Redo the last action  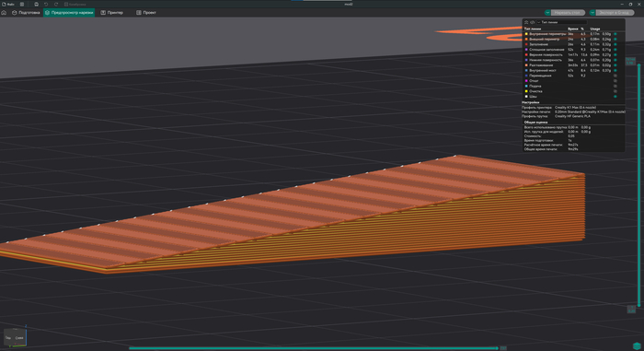point(56,4)
